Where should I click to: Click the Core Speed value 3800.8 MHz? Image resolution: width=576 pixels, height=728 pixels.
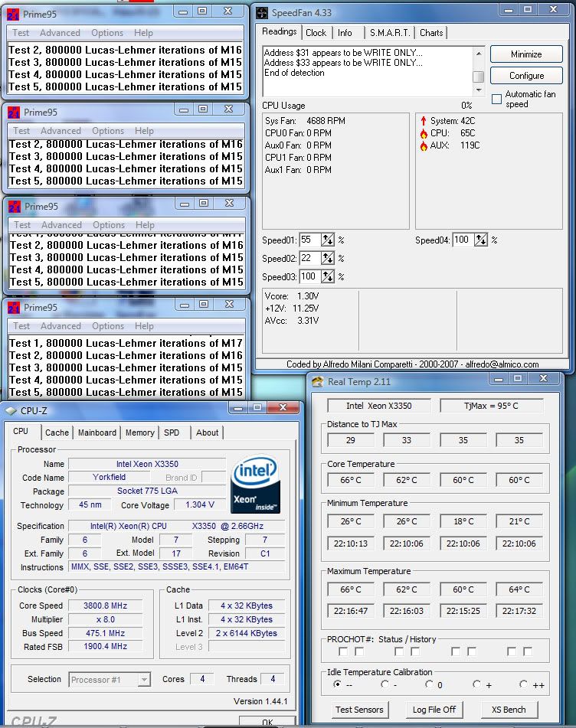coord(106,606)
